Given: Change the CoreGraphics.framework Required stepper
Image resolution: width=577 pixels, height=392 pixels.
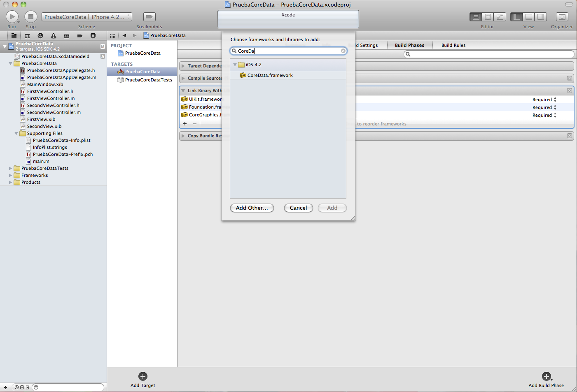Looking at the screenshot, I should click(x=555, y=115).
